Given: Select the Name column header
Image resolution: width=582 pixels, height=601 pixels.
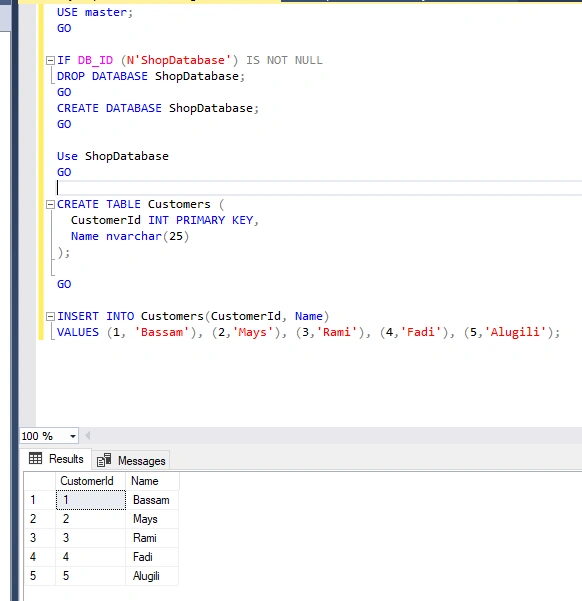Looking at the screenshot, I should (x=152, y=481).
